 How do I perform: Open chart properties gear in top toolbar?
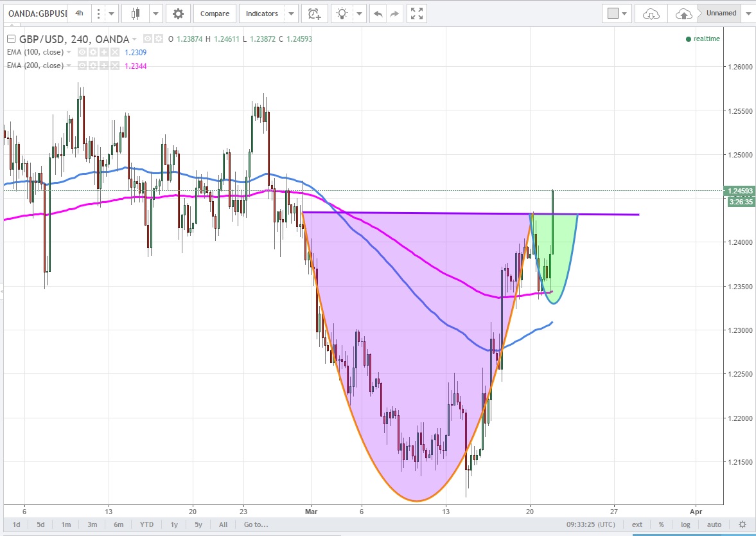178,13
